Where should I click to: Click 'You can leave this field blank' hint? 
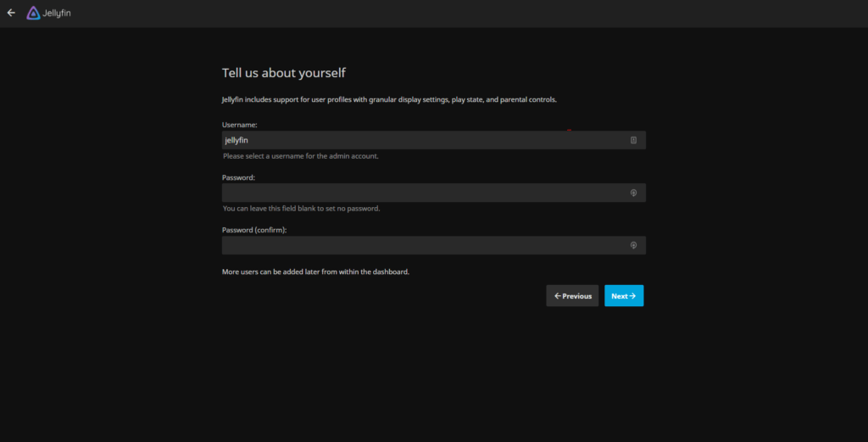point(301,209)
